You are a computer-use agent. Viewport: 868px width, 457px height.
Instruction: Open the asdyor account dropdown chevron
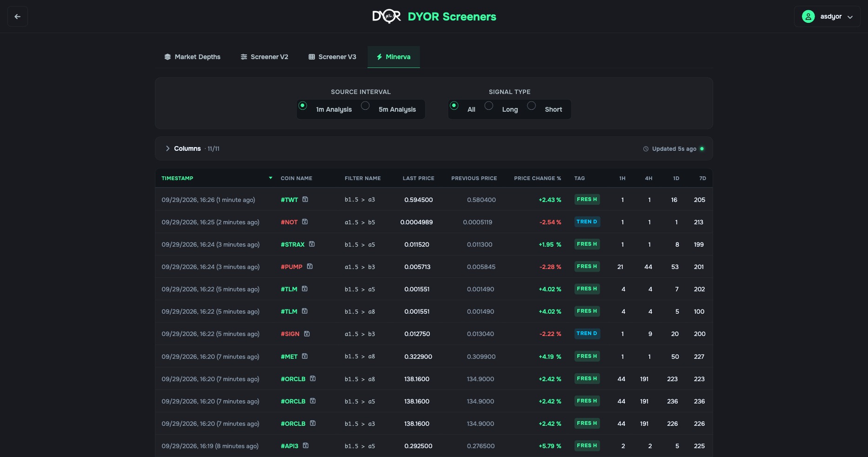click(850, 17)
